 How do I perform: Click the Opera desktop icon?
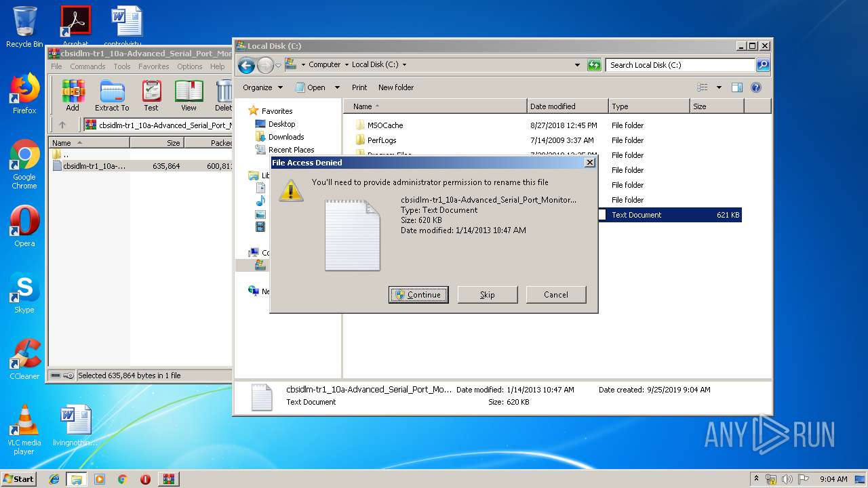(24, 227)
